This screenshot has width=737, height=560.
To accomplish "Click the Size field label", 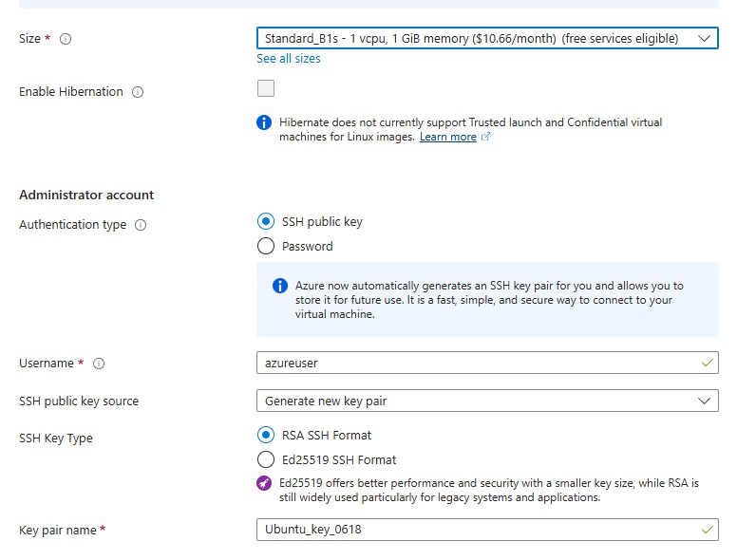I will click(29, 39).
